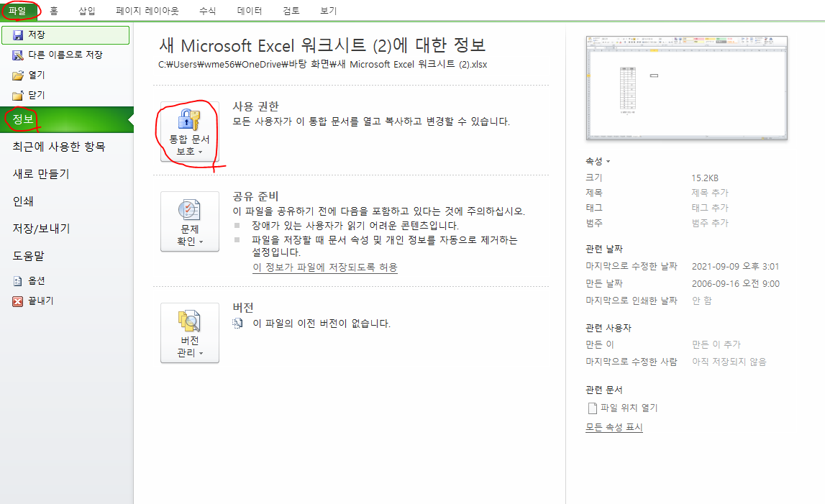825x504 pixels.
Task: Click the 버전 section heading
Action: coord(243,307)
